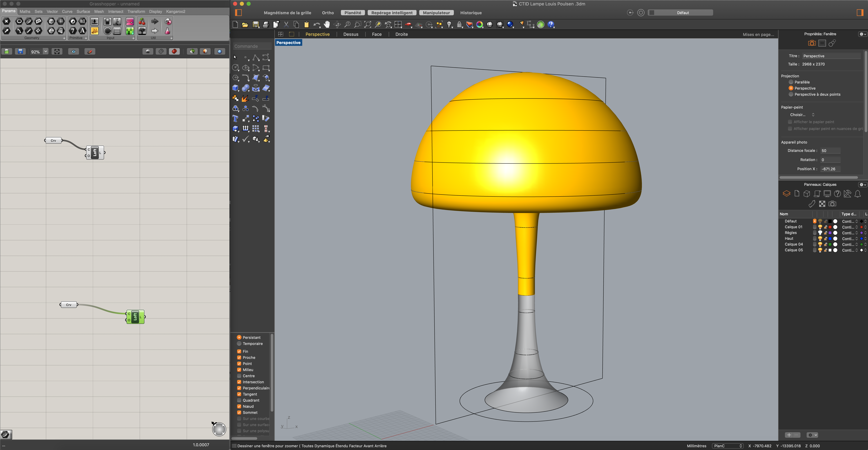
Task: Open Mises en page link
Action: tap(758, 34)
